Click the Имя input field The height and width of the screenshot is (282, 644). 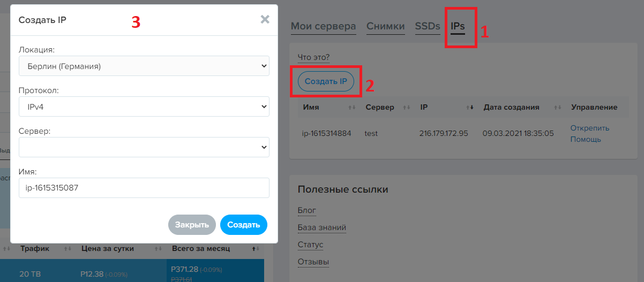click(144, 188)
